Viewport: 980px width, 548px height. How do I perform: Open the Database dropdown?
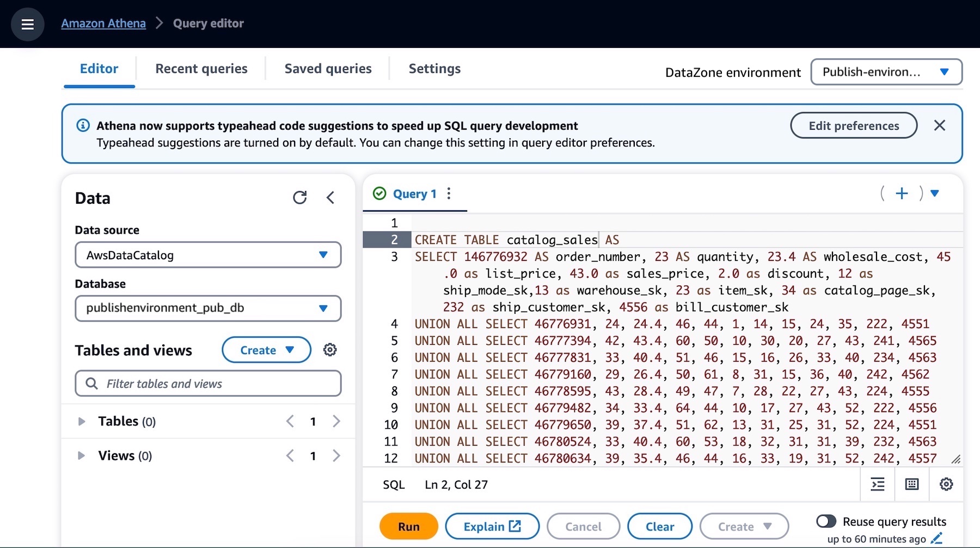point(208,308)
